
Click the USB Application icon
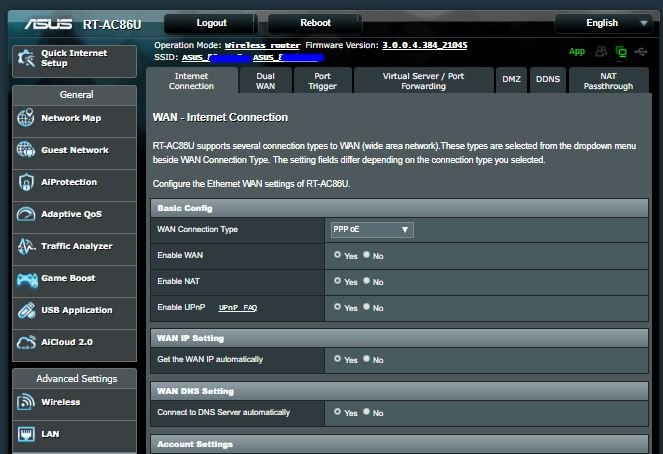tap(26, 310)
